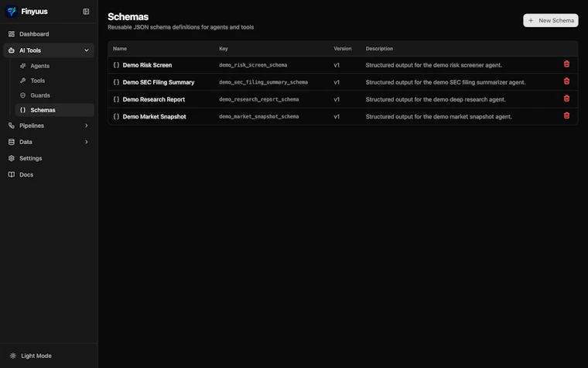Collapse the AI Tools chevron

[87, 50]
